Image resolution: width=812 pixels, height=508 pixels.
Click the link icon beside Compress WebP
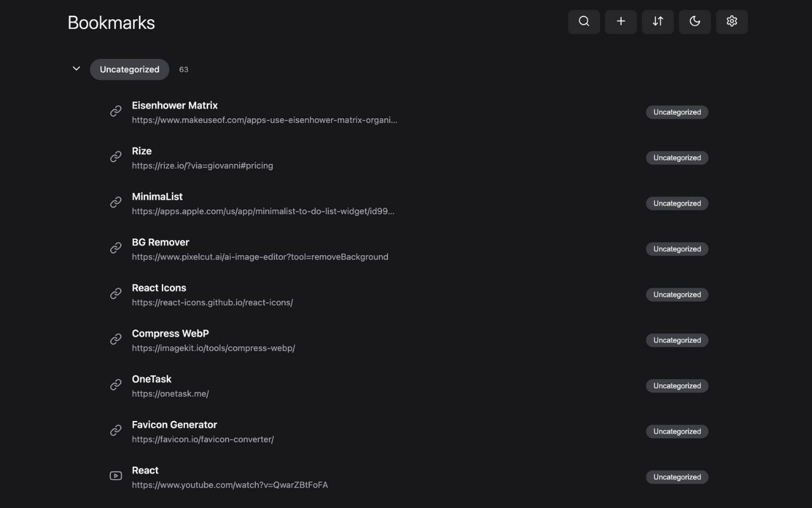tap(115, 339)
